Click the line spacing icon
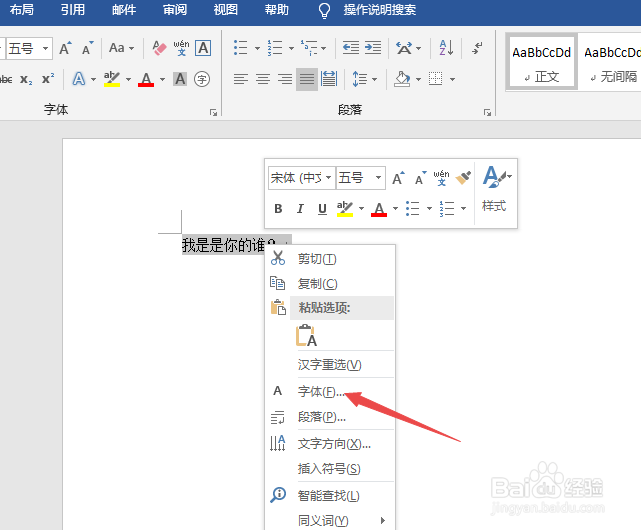The image size is (641, 530). click(x=359, y=79)
